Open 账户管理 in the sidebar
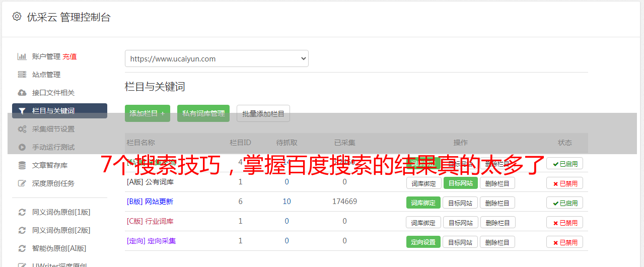This screenshot has width=644, height=267. [x=46, y=56]
